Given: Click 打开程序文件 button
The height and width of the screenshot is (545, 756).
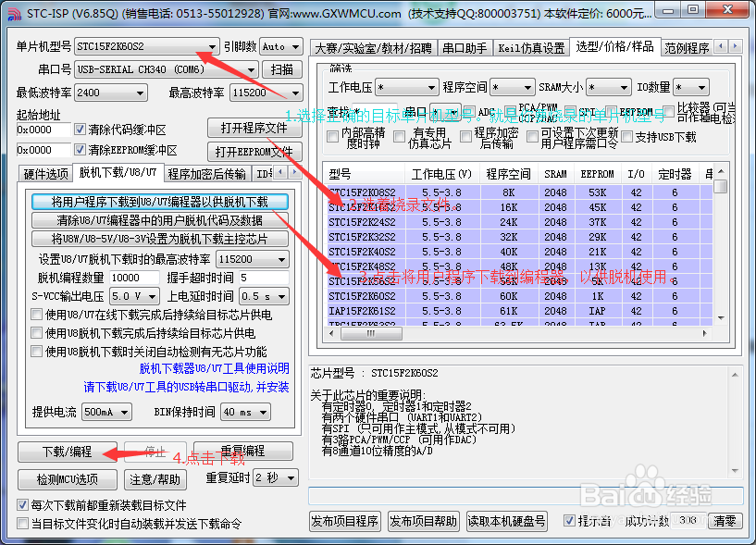Looking at the screenshot, I should (254, 128).
